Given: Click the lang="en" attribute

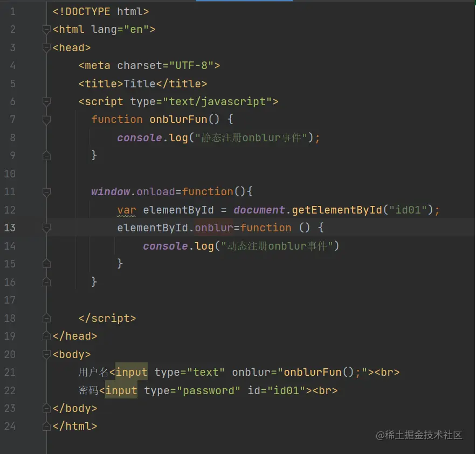Looking at the screenshot, I should 120,30.
